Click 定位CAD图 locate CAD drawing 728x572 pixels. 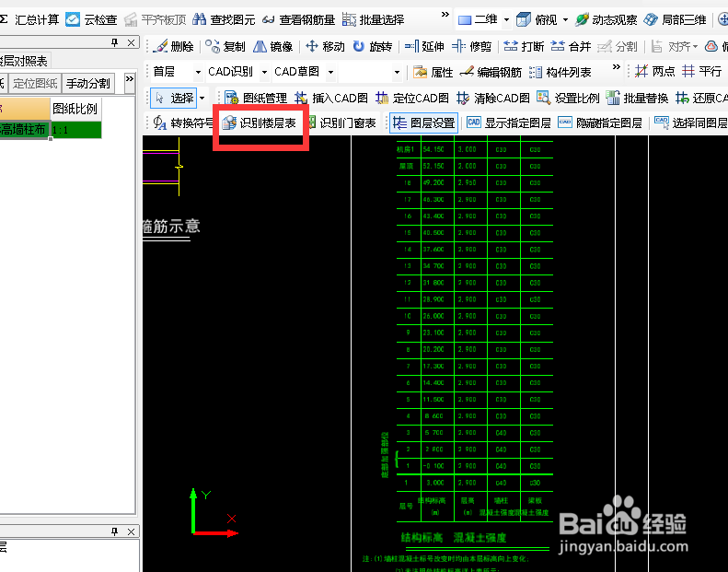point(411,98)
